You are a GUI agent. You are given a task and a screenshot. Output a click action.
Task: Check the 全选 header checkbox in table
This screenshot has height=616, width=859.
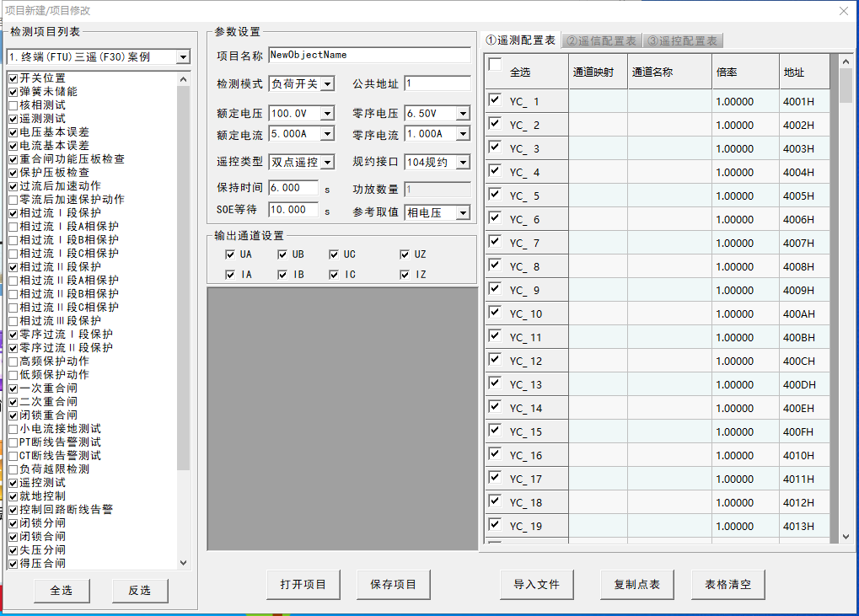495,65
